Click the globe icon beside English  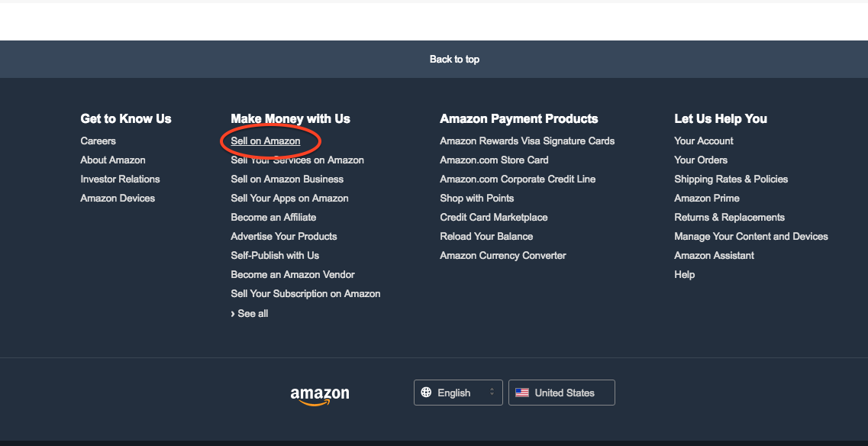[x=426, y=393]
